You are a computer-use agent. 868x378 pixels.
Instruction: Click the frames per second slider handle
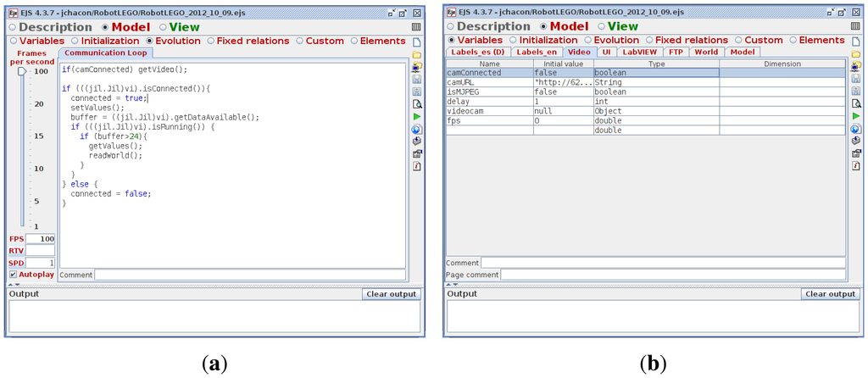click(22, 72)
